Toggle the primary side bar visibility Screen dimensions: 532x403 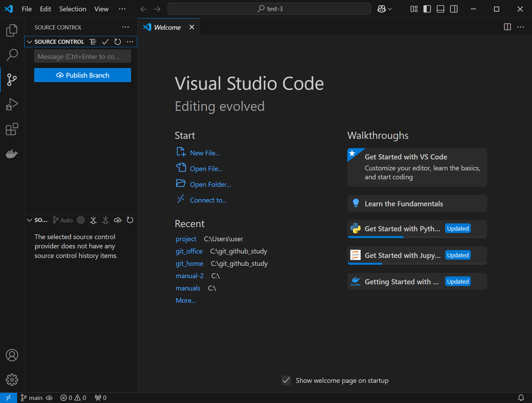tap(427, 9)
